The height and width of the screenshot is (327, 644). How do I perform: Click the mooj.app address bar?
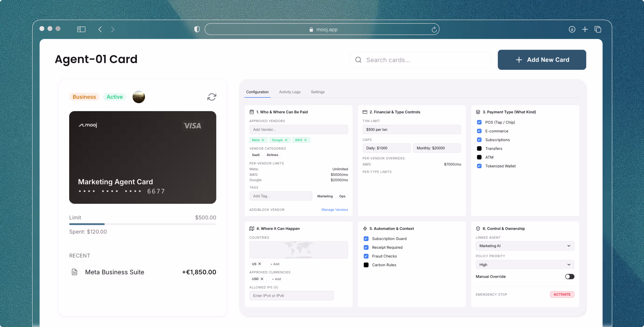tap(322, 29)
